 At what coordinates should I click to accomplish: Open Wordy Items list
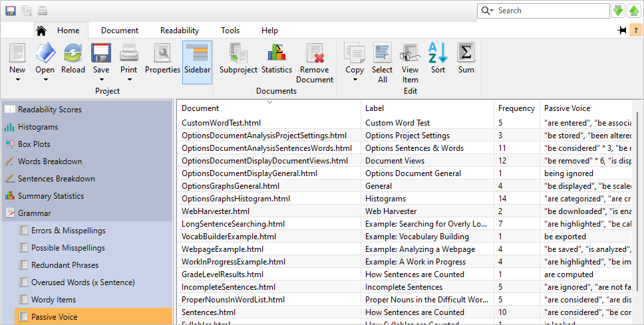[x=94, y=299]
